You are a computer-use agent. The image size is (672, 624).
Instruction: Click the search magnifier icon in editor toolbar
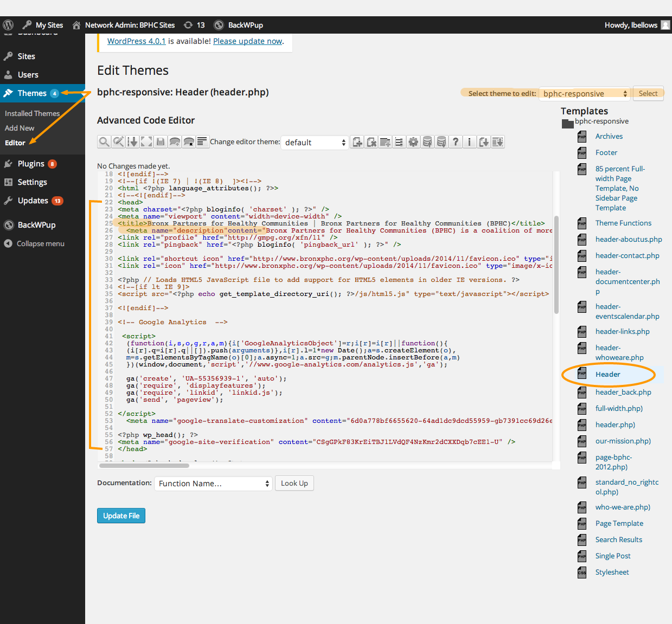104,142
